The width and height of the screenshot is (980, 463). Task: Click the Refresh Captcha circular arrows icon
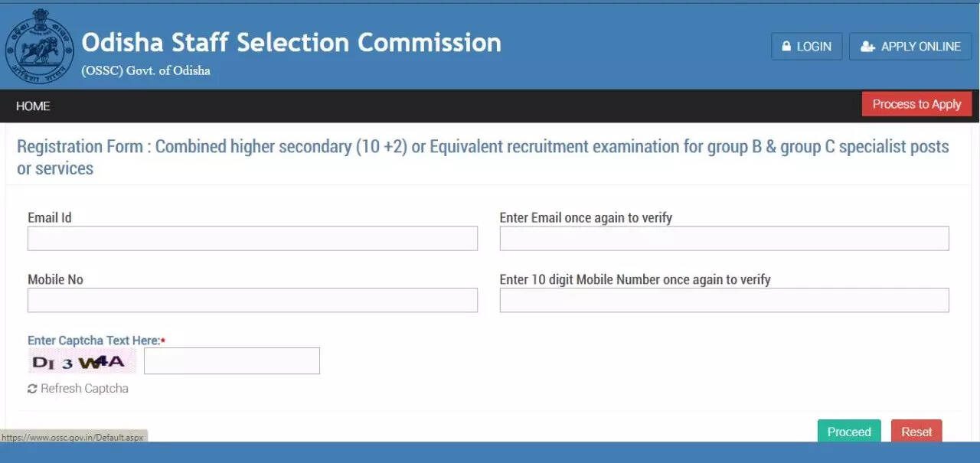click(32, 389)
